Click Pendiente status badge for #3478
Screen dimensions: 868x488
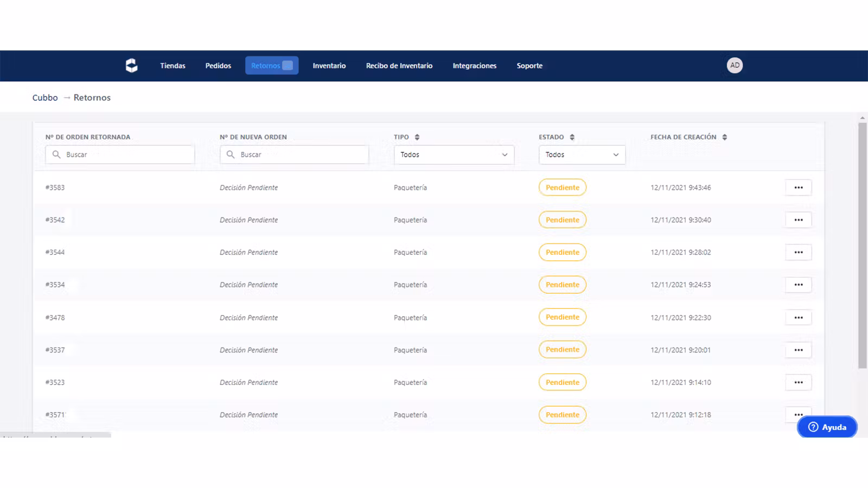point(563,317)
